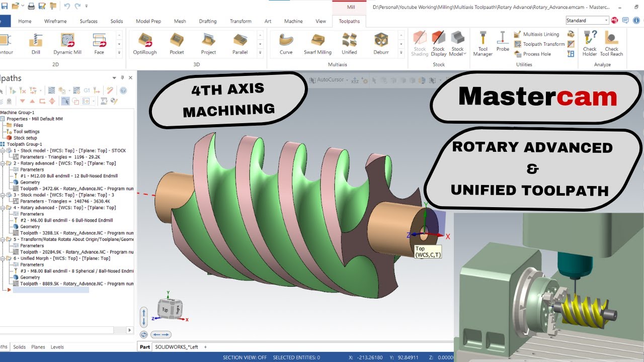Screen dimensions: 644x362
Task: Switch to SOLIDWORKS_*Left viewsheet
Action: point(177,347)
